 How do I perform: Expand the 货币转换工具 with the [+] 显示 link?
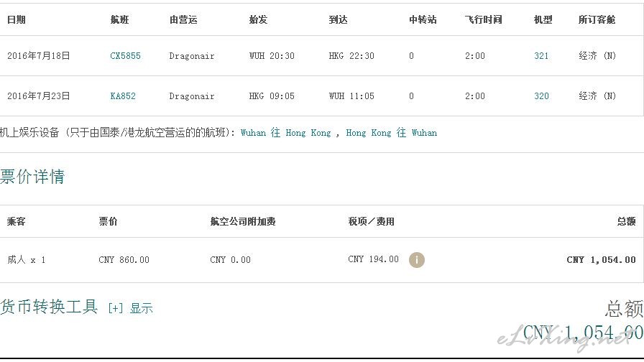coord(131,308)
